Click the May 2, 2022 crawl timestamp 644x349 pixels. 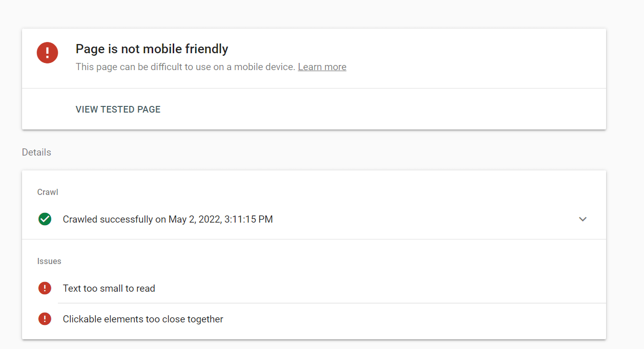221,219
